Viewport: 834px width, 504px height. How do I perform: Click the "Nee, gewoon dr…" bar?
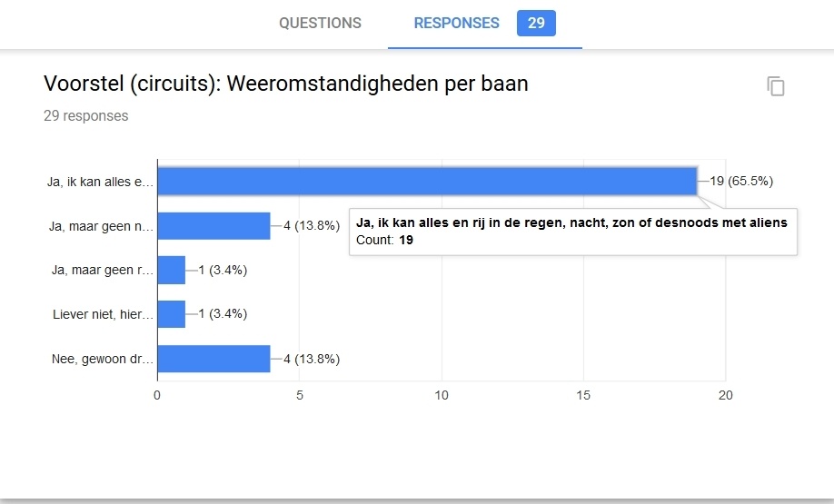point(213,359)
